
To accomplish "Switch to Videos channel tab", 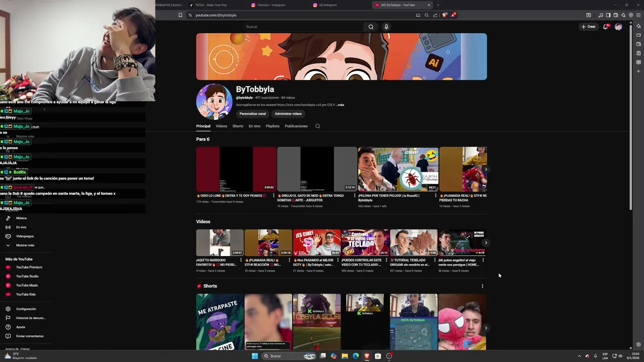I will (221, 126).
